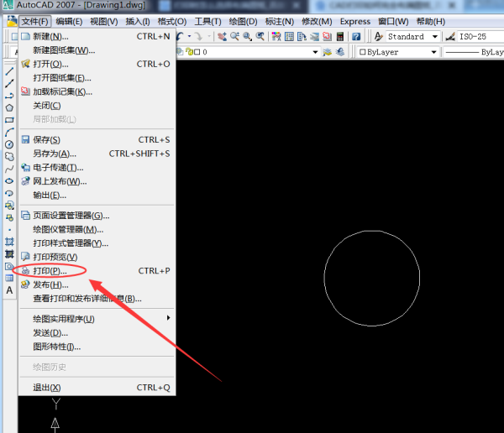The image size is (504, 433).
Task: Open the 视图(V) menu
Action: [x=104, y=22]
